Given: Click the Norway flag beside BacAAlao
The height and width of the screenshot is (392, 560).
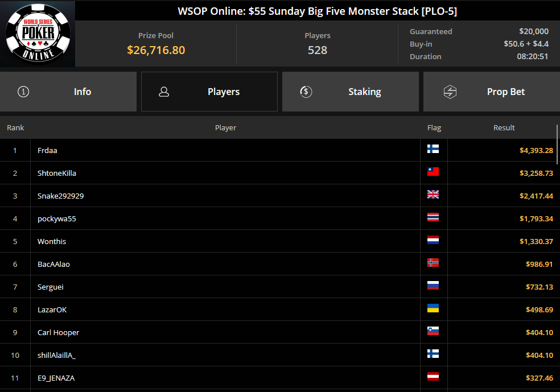Looking at the screenshot, I should 433,263.
